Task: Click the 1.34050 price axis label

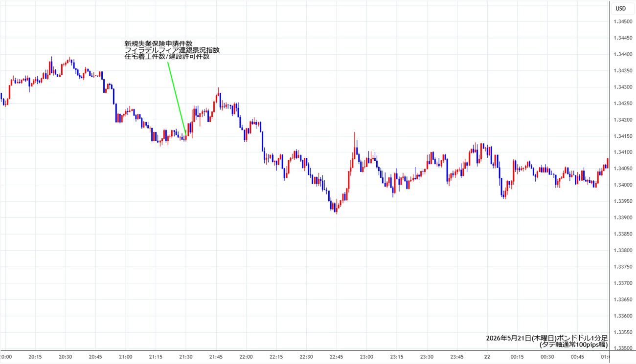Action: (623, 169)
